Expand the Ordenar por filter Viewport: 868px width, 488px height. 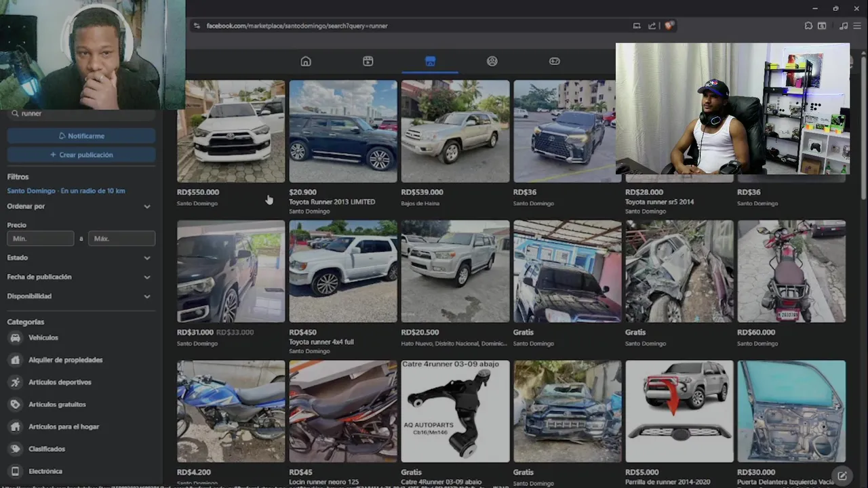coord(81,206)
